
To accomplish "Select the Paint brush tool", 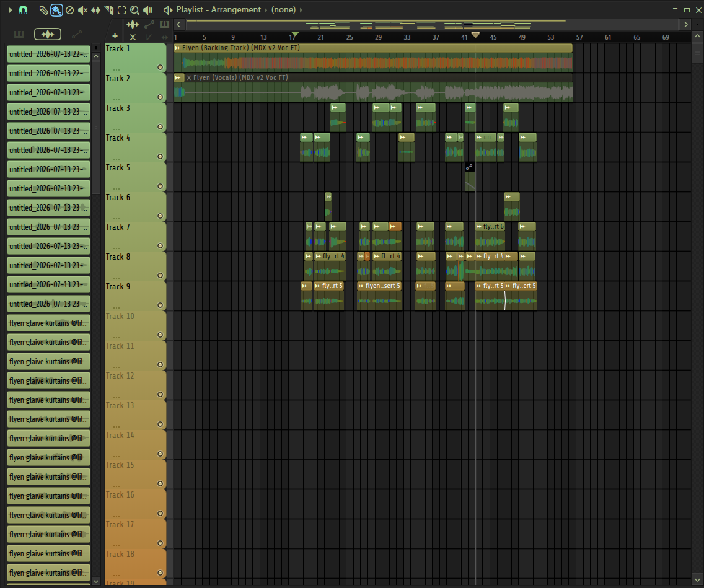I will point(56,10).
